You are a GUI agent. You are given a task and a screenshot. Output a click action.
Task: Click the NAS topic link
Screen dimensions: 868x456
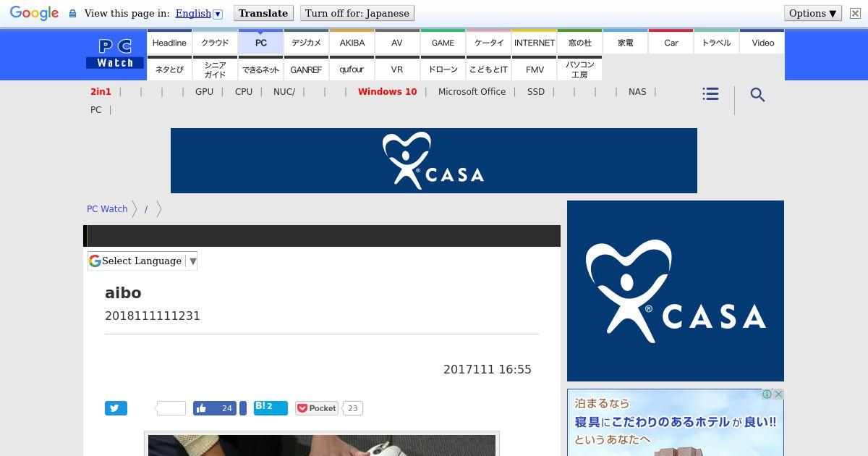(x=637, y=92)
